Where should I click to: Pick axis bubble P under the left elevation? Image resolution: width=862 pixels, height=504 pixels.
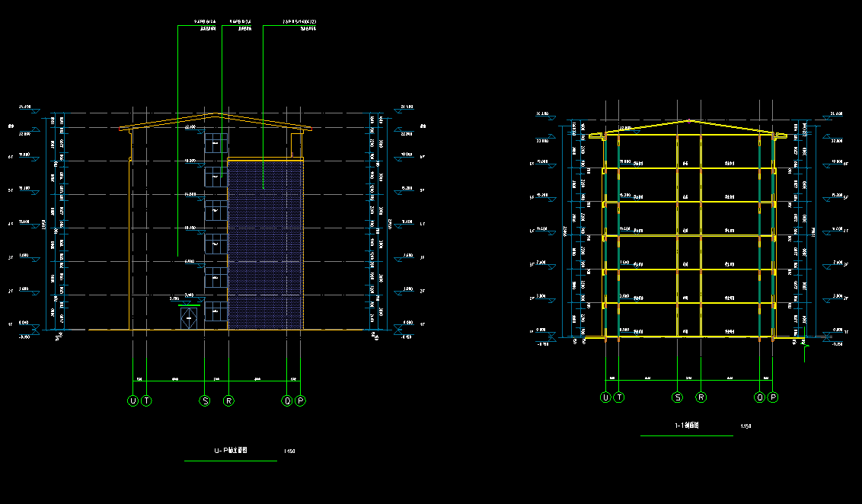click(300, 400)
